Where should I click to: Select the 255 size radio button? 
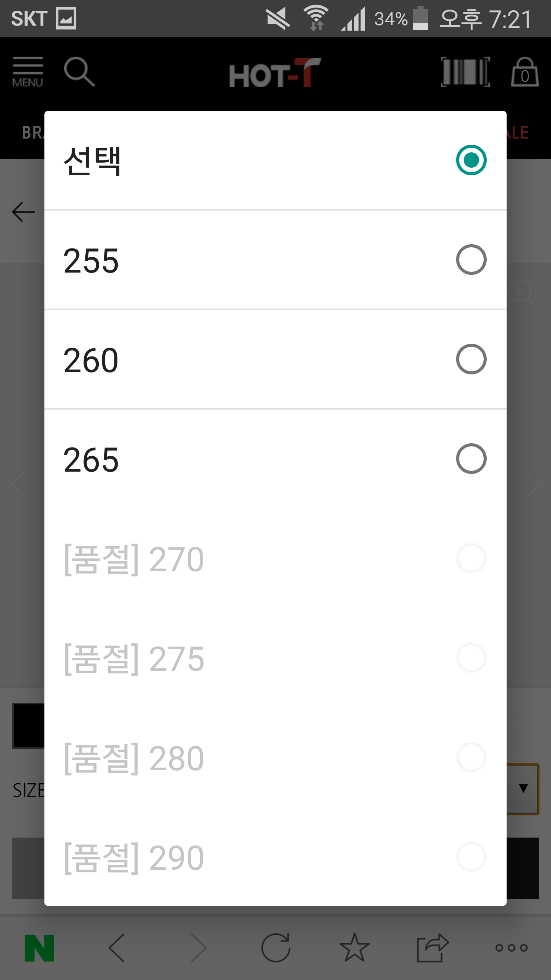tap(471, 260)
